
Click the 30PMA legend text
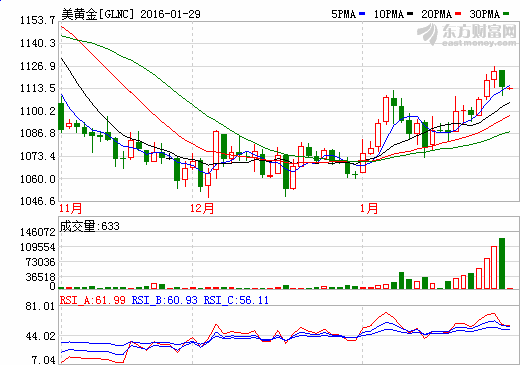click(485, 14)
